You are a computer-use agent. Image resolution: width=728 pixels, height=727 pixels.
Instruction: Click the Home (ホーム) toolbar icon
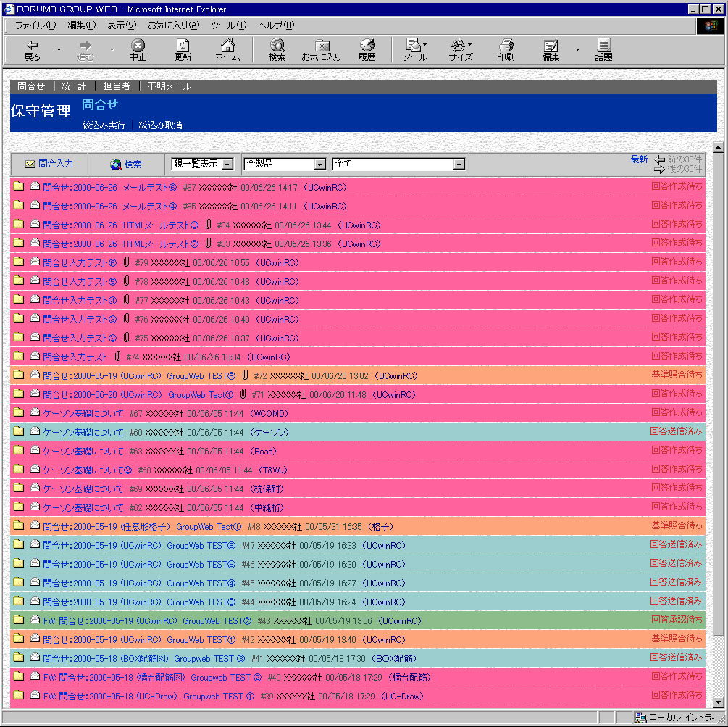pyautogui.click(x=227, y=49)
